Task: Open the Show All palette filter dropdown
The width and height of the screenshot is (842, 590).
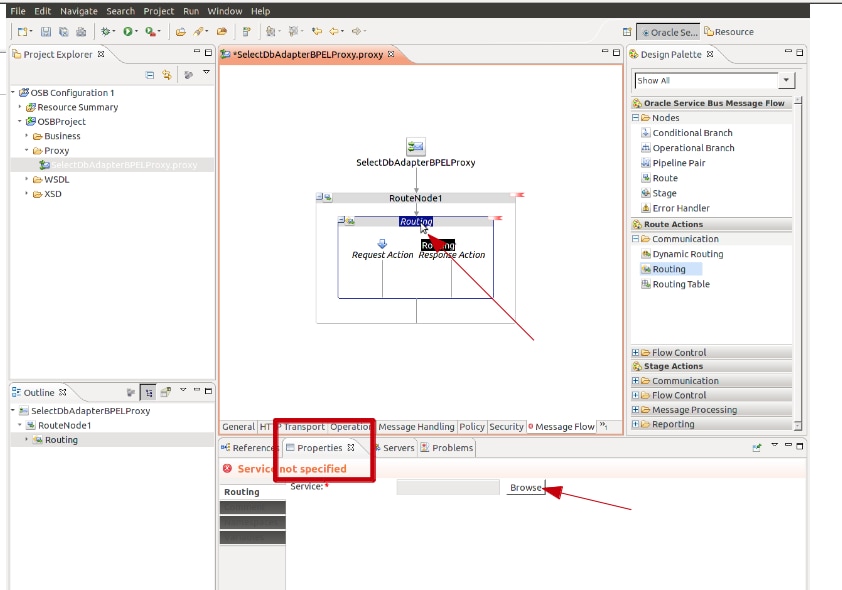Action: [786, 80]
